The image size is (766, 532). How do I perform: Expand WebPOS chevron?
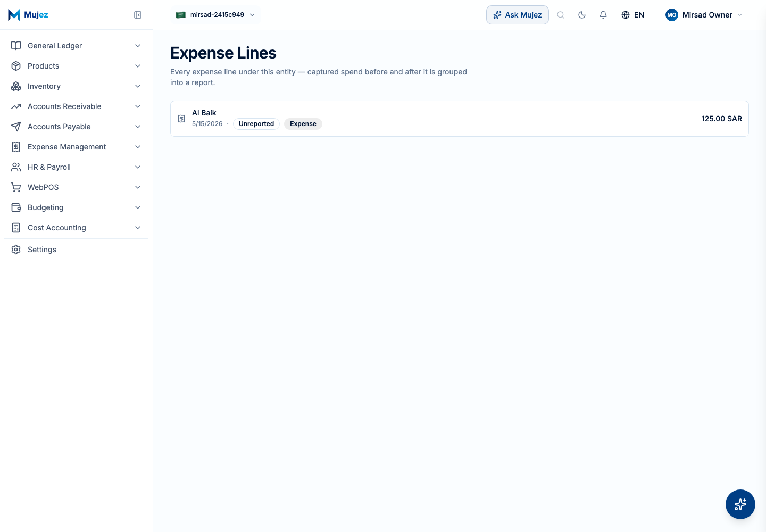click(x=138, y=187)
